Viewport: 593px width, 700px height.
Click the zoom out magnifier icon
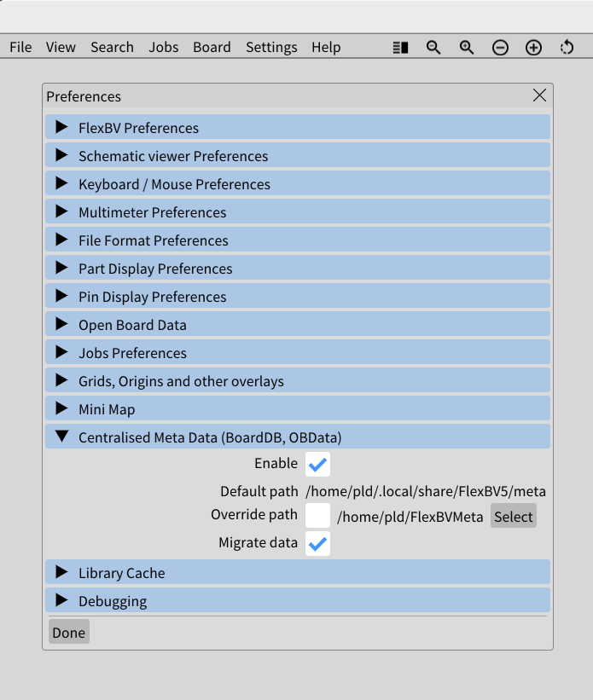click(x=433, y=48)
